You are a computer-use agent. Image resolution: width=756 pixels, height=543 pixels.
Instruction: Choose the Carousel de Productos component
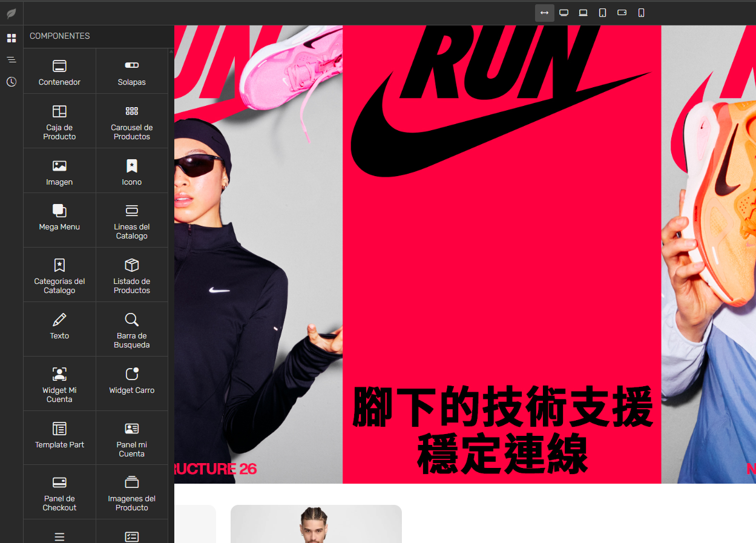point(131,120)
